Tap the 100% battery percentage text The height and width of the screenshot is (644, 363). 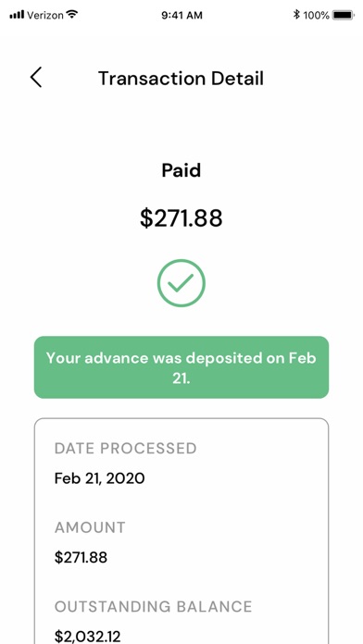tap(316, 16)
